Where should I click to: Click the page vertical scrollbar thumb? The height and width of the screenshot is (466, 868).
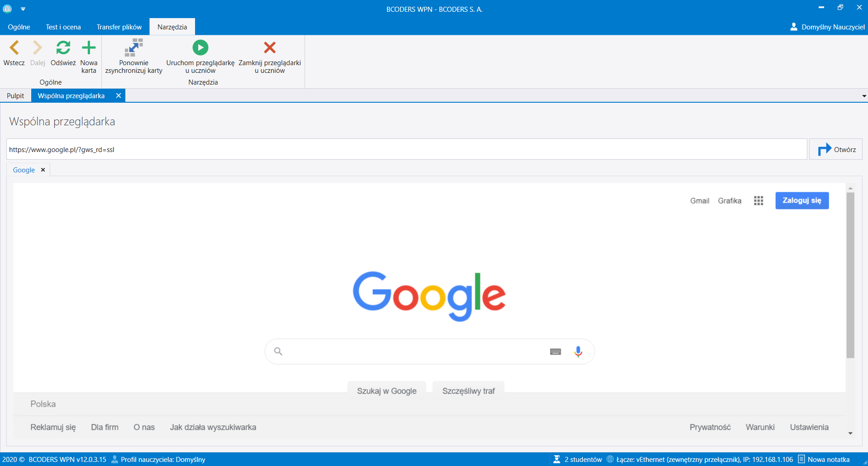point(850,275)
